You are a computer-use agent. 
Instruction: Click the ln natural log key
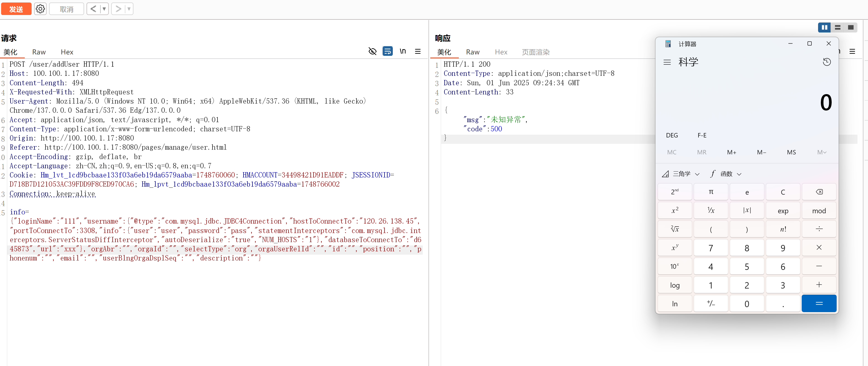click(675, 303)
